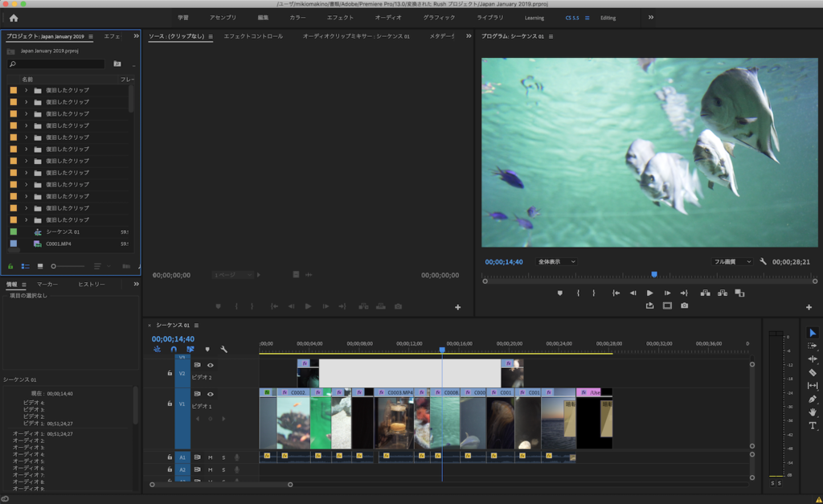Select the Razor tool in the tools panel
This screenshot has width=823, height=504.
[813, 372]
